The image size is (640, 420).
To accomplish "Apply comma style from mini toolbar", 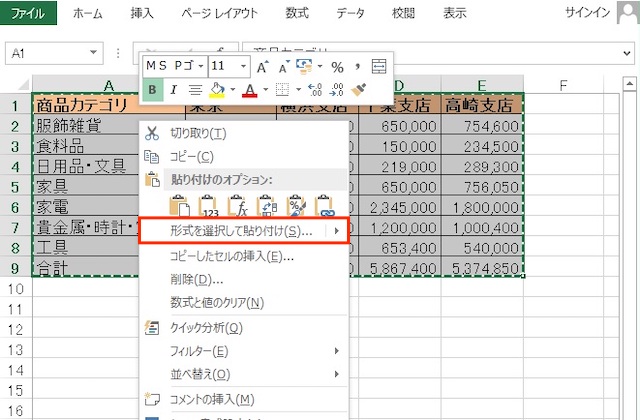I will tap(358, 67).
